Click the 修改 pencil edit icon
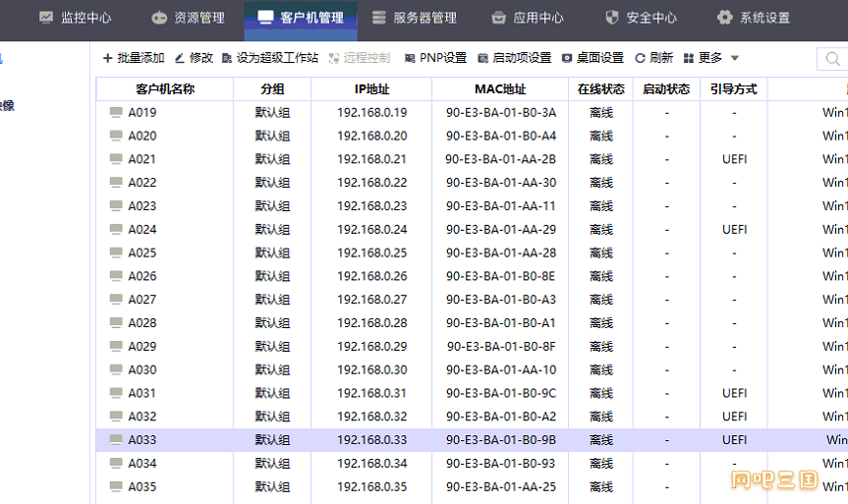This screenshot has height=504, width=848. pyautogui.click(x=179, y=58)
